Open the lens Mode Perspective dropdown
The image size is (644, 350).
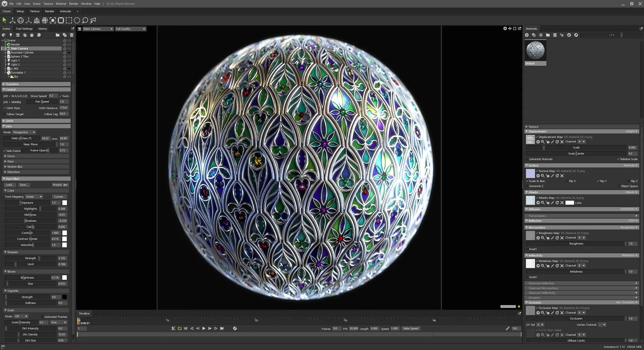pyautogui.click(x=24, y=132)
